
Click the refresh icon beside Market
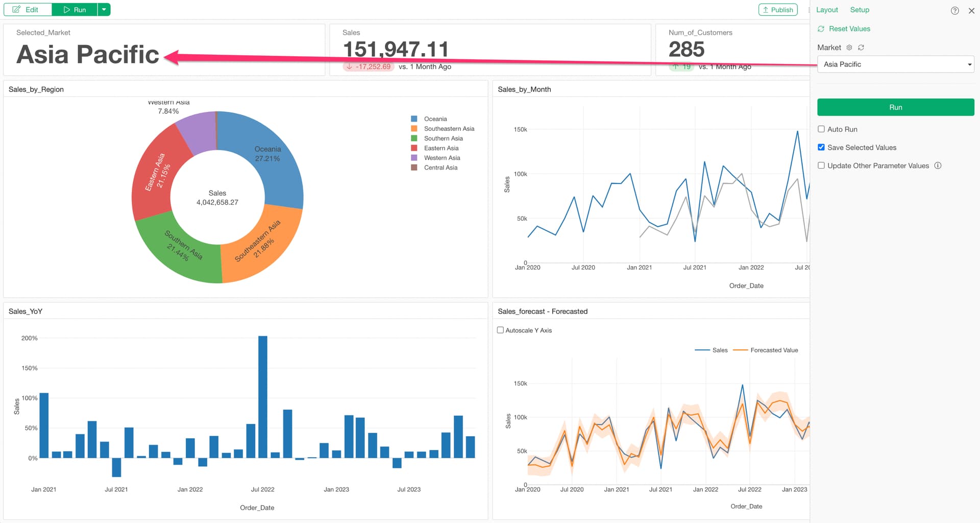pyautogui.click(x=861, y=47)
